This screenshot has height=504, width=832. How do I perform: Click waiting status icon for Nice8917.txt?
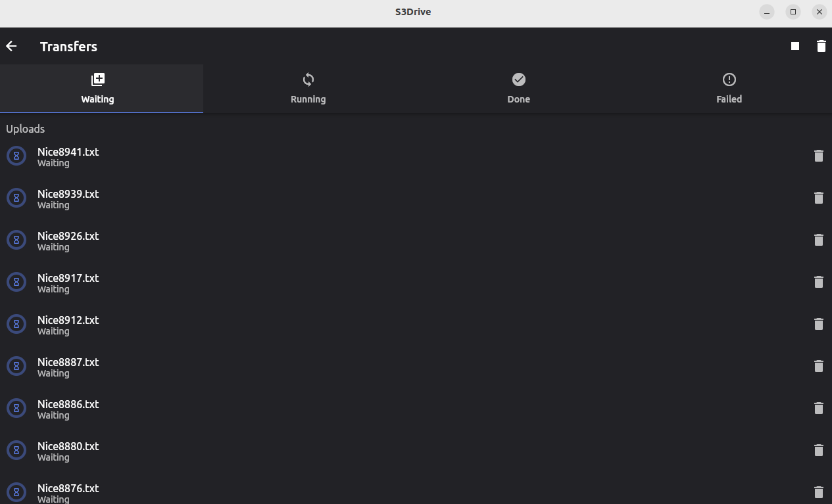pos(16,282)
